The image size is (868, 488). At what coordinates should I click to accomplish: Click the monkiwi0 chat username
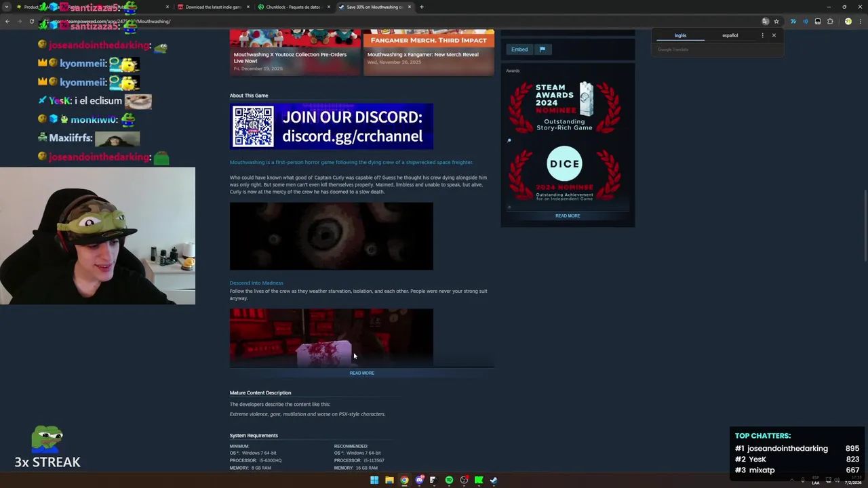coord(94,119)
